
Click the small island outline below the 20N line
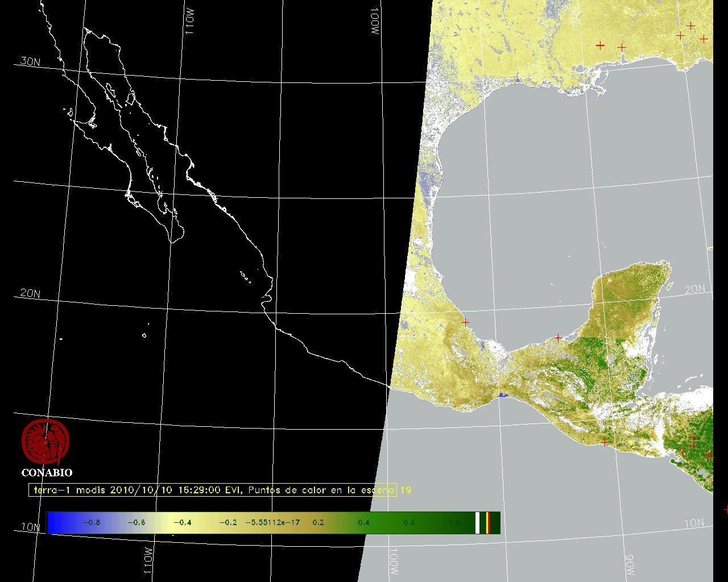pyautogui.click(x=144, y=335)
